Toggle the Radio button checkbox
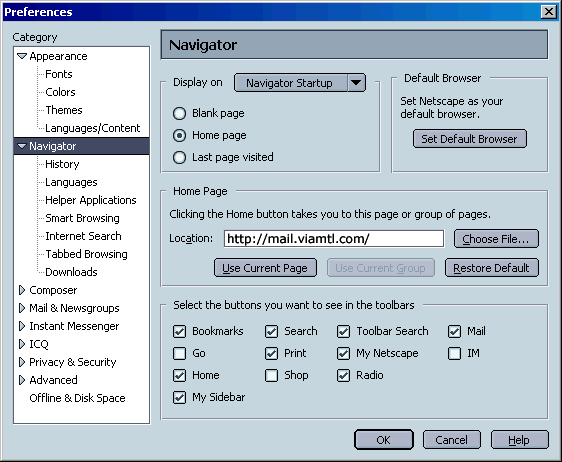The width and height of the screenshot is (562, 462). click(x=343, y=375)
